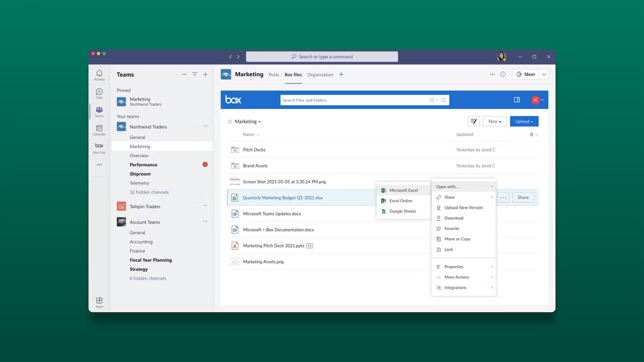The width and height of the screenshot is (644, 362).
Task: Open Box Files app in sidebar
Action: coord(99,148)
